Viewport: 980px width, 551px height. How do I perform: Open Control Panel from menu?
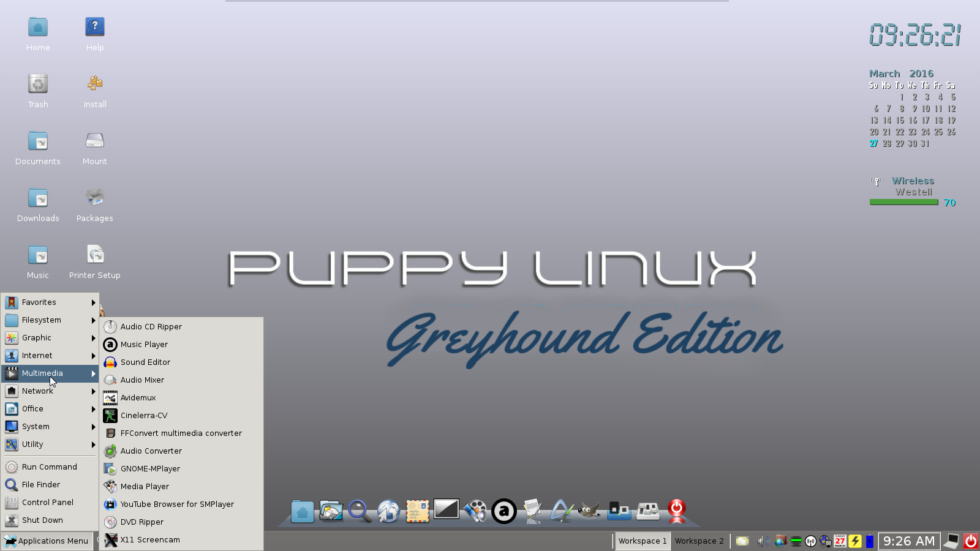tap(50, 503)
